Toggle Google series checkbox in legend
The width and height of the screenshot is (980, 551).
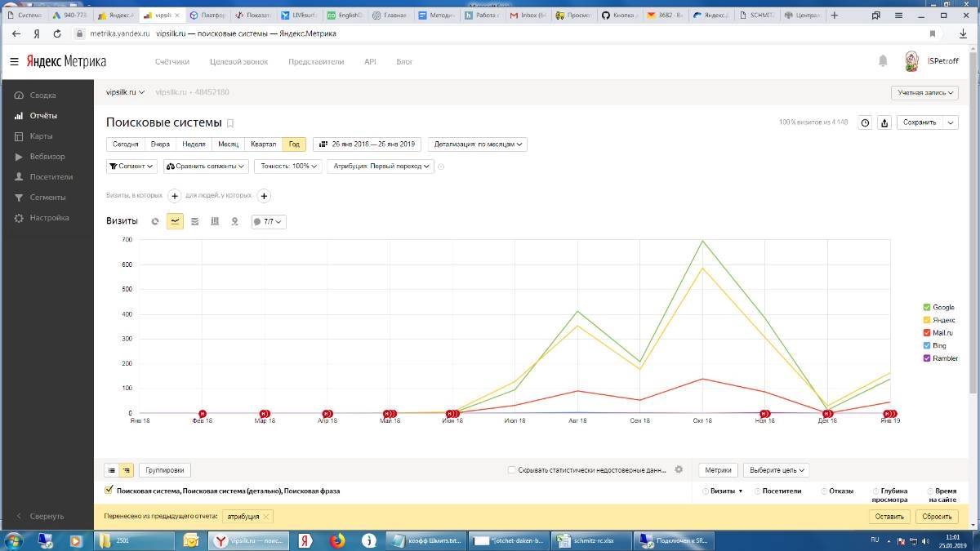pos(926,308)
